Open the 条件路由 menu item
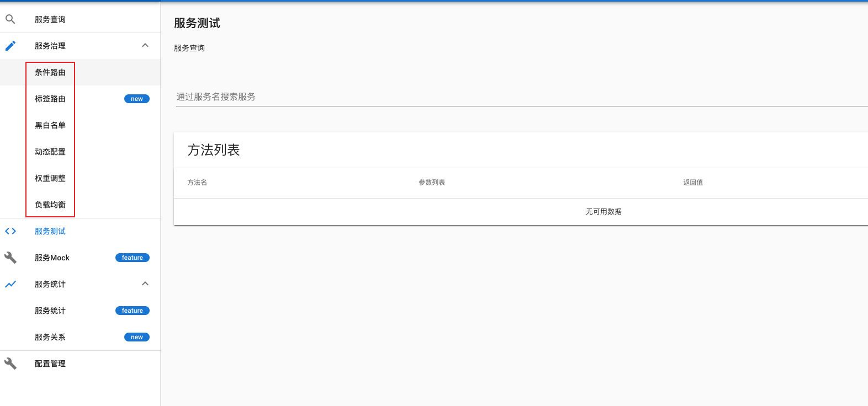Viewport: 868px width, 406px height. (50, 72)
